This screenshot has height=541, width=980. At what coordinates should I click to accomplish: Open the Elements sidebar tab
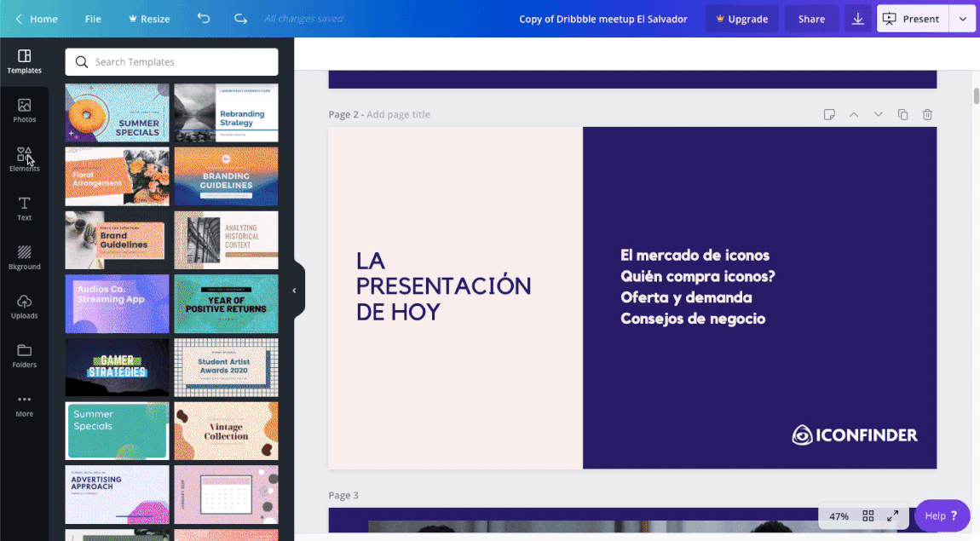pyautogui.click(x=25, y=160)
